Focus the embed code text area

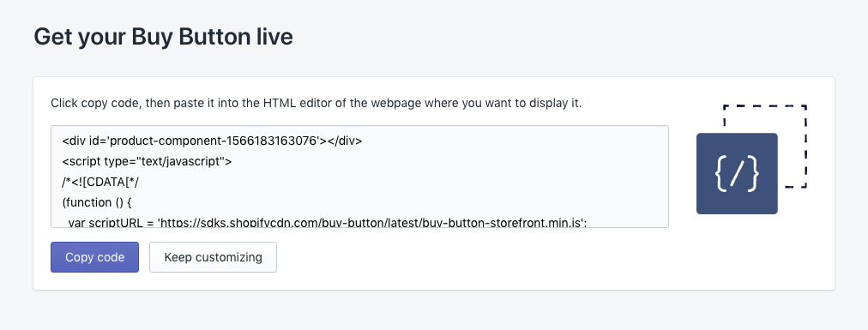click(360, 177)
